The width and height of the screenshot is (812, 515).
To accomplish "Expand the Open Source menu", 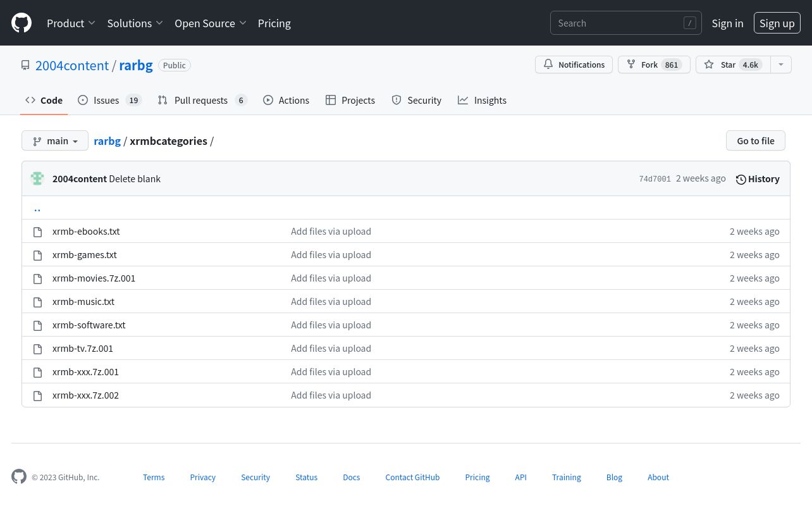I will (x=211, y=23).
